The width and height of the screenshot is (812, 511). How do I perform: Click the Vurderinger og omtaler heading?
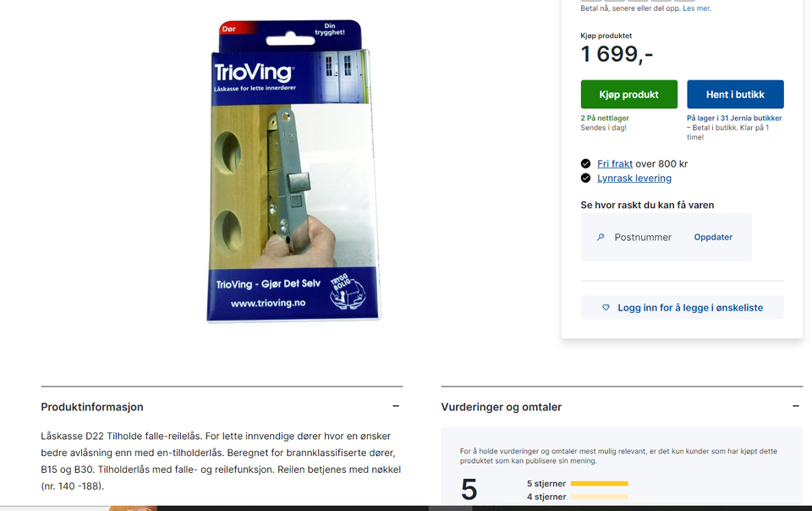[502, 407]
